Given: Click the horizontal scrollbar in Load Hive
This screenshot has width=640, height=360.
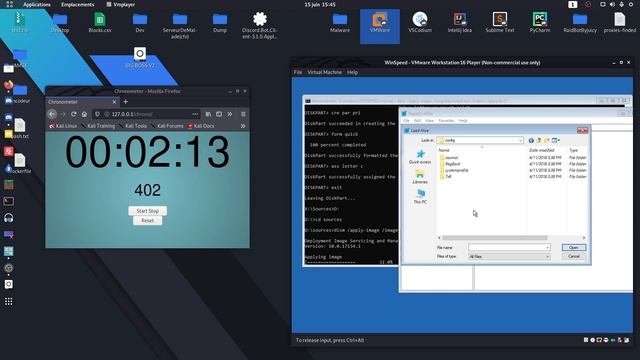Looking at the screenshot, I should coord(495,238).
